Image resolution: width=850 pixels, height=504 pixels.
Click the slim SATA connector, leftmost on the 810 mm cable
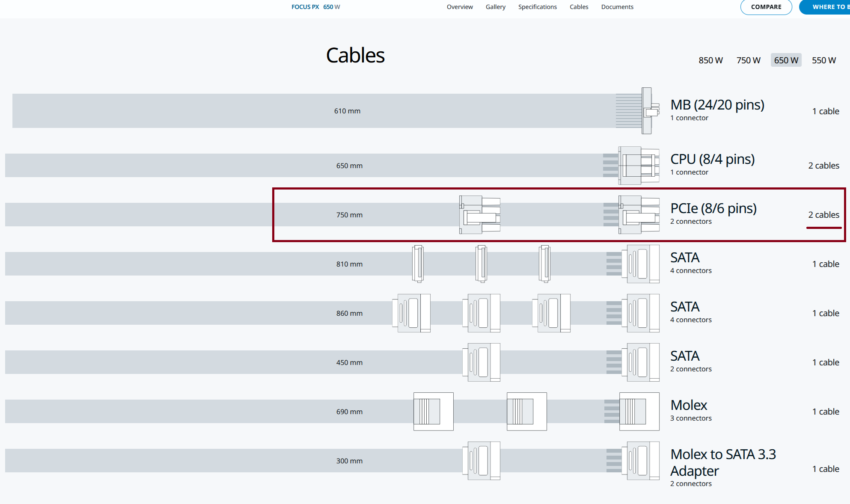pos(418,264)
